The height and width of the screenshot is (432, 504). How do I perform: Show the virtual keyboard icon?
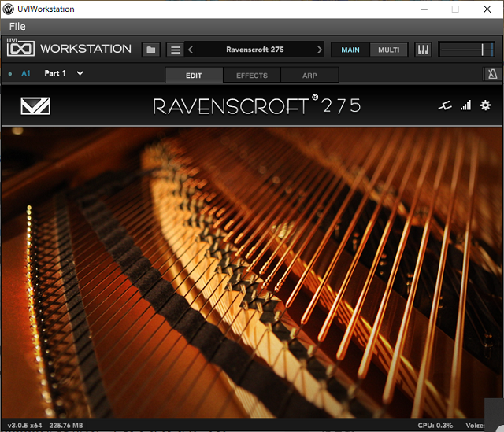423,50
